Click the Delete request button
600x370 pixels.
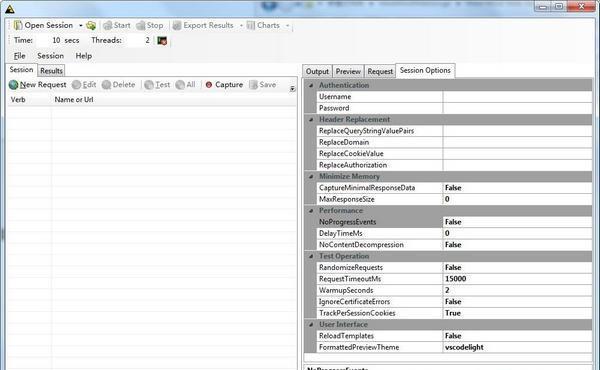(x=118, y=85)
